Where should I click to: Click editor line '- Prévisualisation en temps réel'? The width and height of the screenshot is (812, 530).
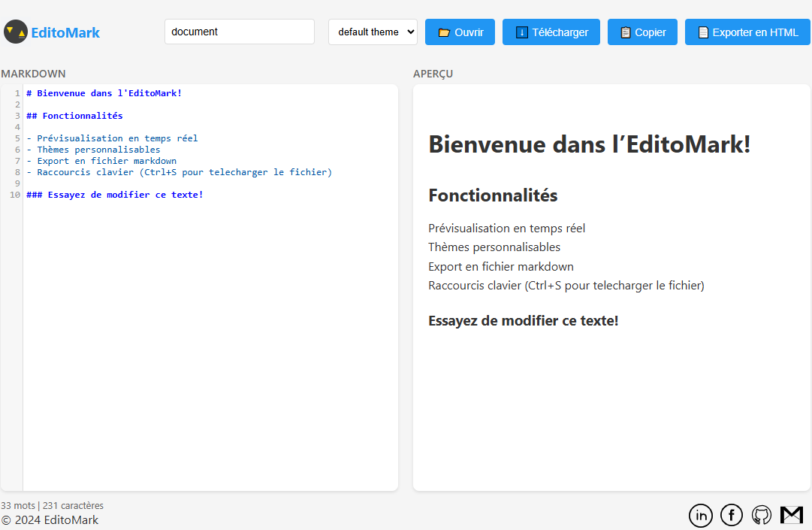coord(112,138)
